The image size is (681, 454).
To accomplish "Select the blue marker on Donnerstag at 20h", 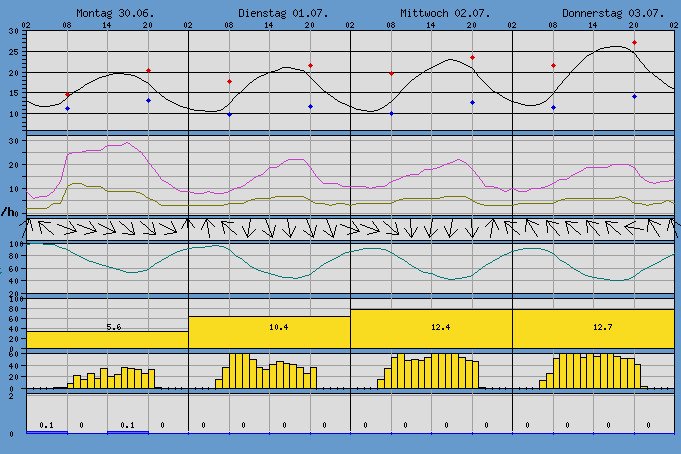I will click(x=634, y=97).
